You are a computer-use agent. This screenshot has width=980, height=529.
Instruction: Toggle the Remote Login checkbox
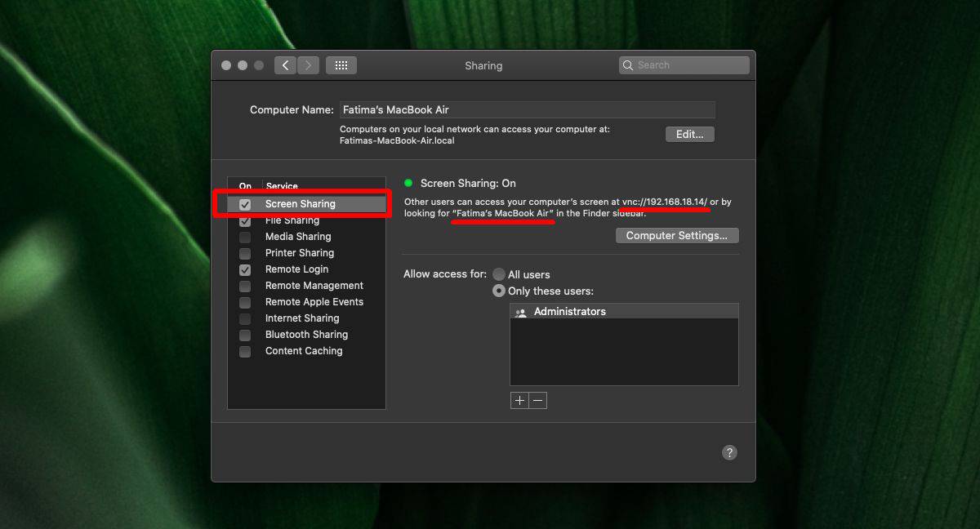coord(245,269)
